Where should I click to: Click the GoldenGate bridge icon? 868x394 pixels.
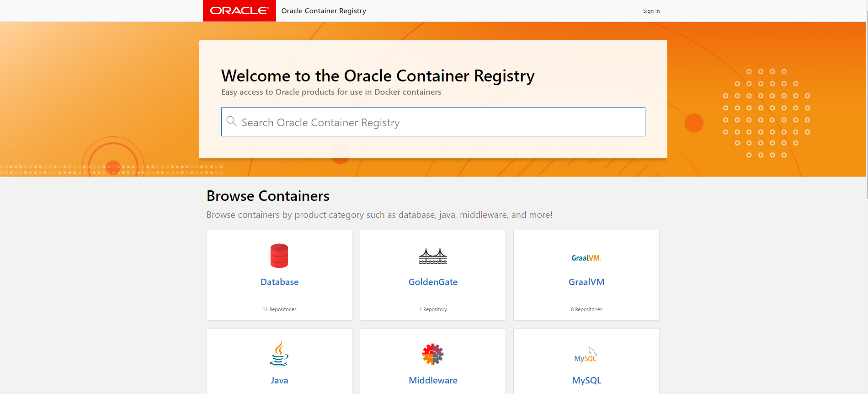(x=433, y=256)
